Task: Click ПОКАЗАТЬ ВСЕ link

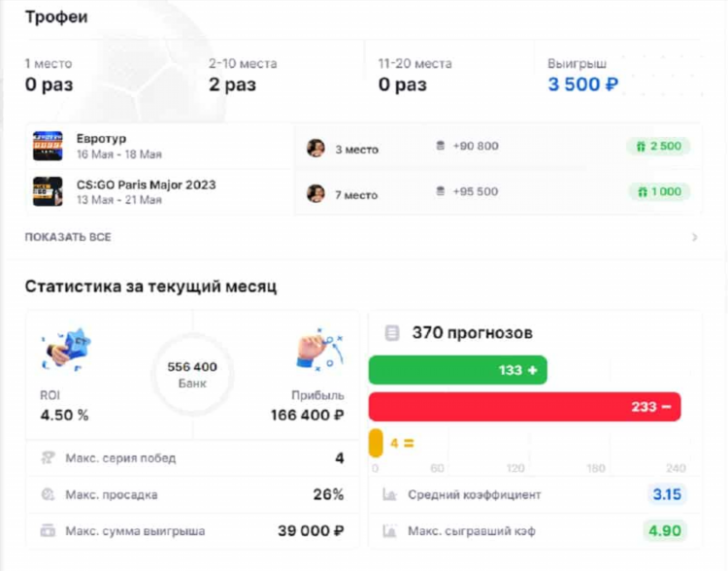Action: coord(68,237)
